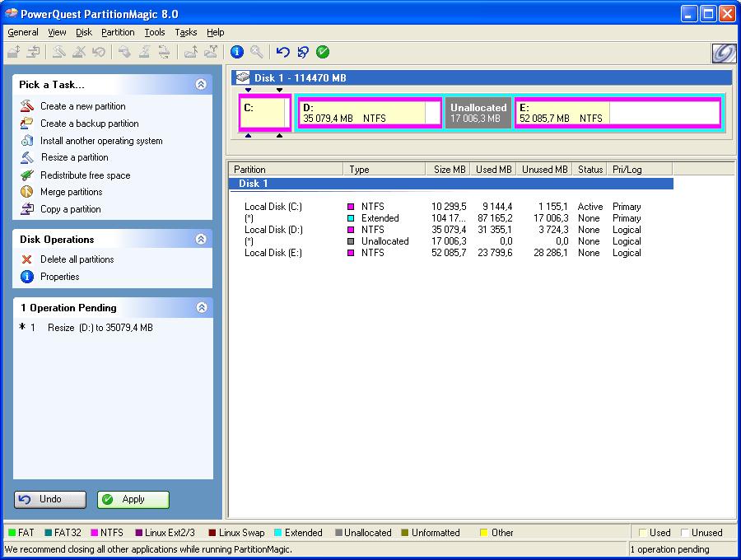Select the D: partition block in disk map

tap(370, 113)
